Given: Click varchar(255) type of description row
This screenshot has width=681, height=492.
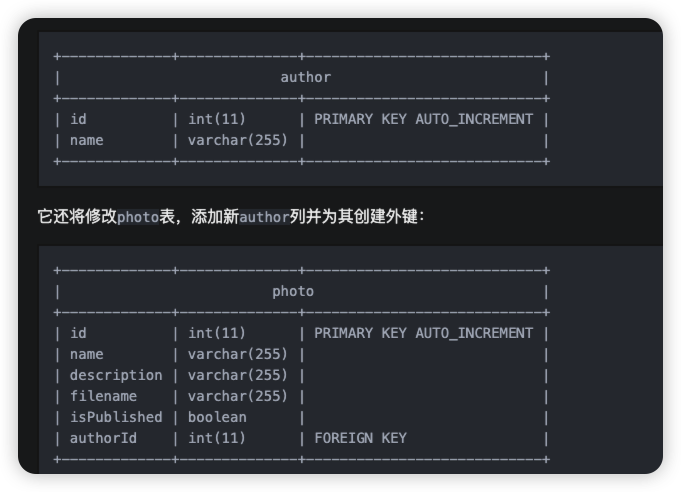Looking at the screenshot, I should click(238, 375).
